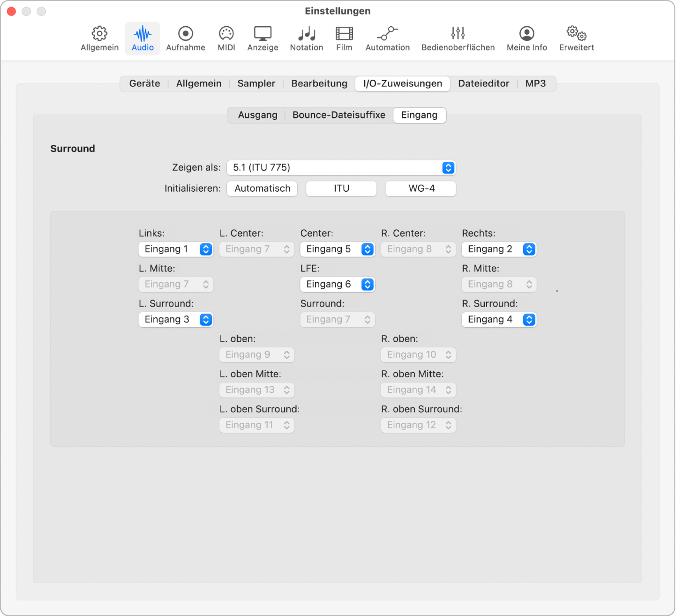Switch to the MP3 tab

[536, 83]
